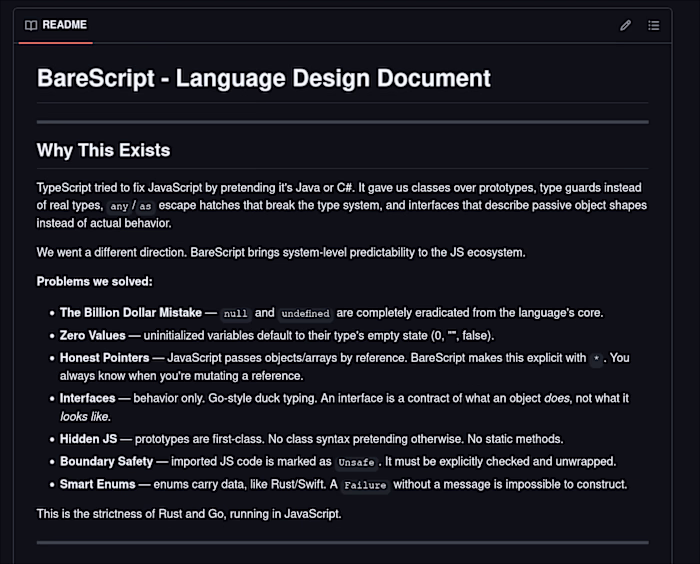Click the 'Failure' inline code
Viewport: 700px width, 564px height.
365,485
